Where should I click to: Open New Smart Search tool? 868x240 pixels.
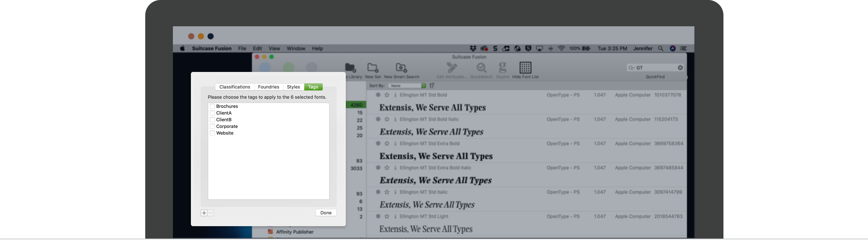pyautogui.click(x=401, y=68)
